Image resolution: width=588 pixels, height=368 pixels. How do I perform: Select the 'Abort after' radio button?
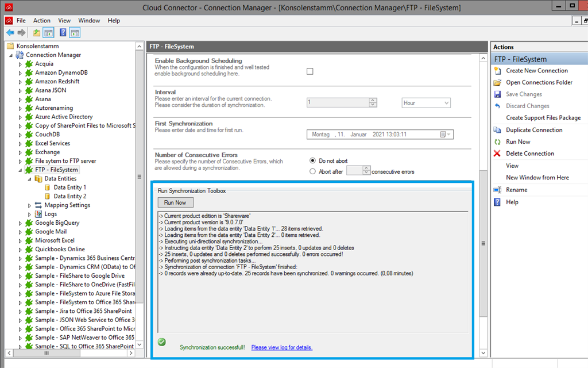[312, 171]
